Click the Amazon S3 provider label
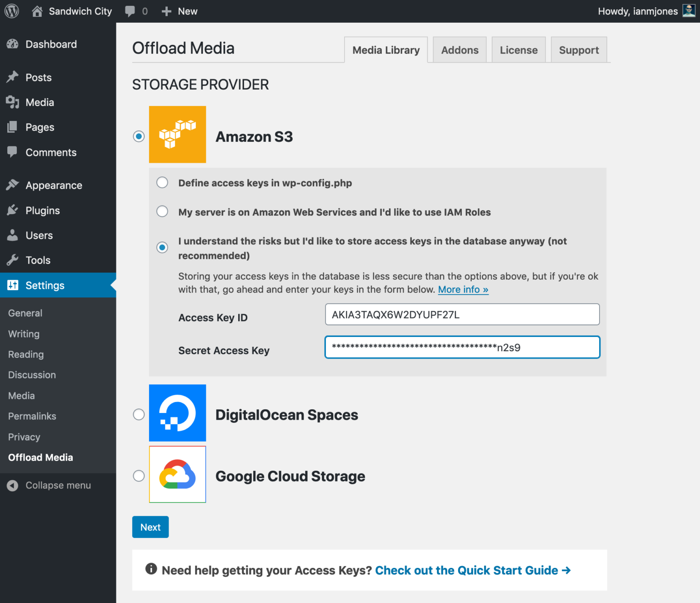The height and width of the screenshot is (603, 700). point(254,136)
